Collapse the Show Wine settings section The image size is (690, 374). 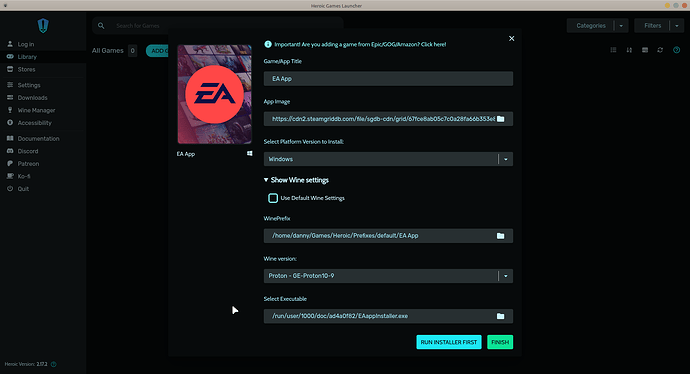point(296,180)
